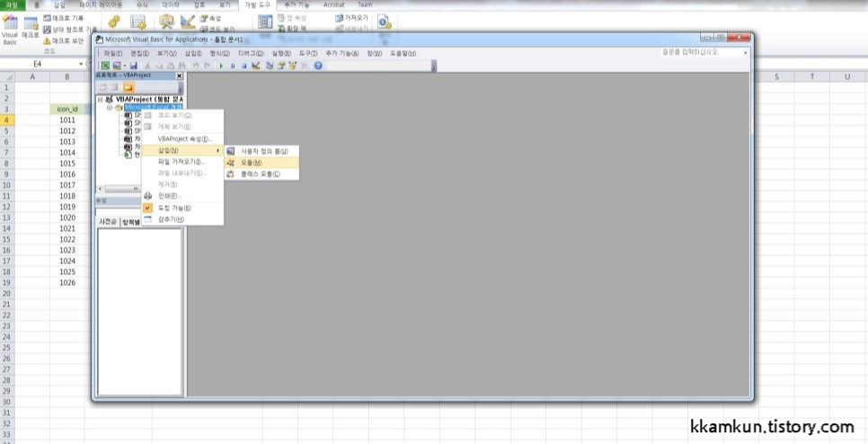This screenshot has width=868, height=444.
Task: Open 보기(V) menu in VBA menu bar
Action: (166, 54)
